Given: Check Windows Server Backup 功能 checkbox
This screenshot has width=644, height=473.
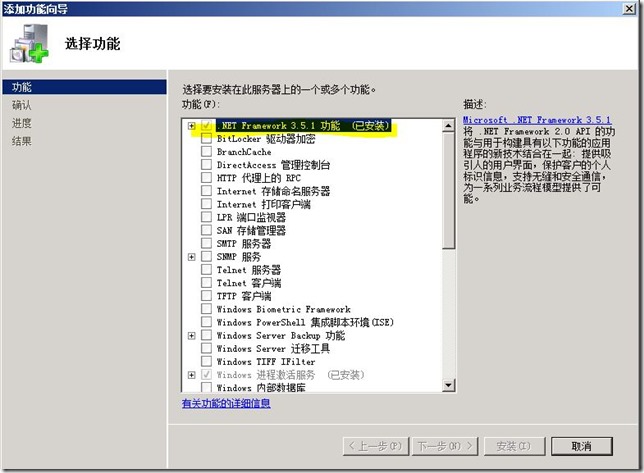Looking at the screenshot, I should (x=207, y=335).
